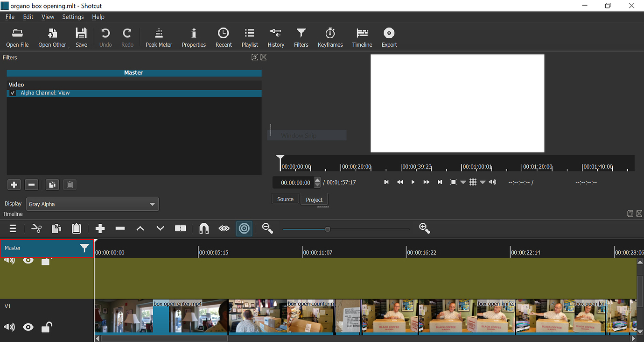Increase timecode with the up stepper arrow
The width and height of the screenshot is (644, 342).
[318, 180]
